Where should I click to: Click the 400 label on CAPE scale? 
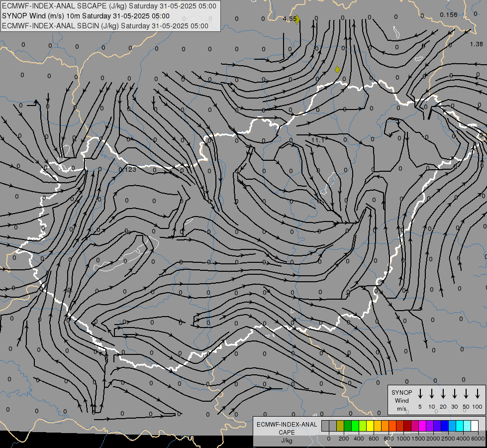point(359,439)
